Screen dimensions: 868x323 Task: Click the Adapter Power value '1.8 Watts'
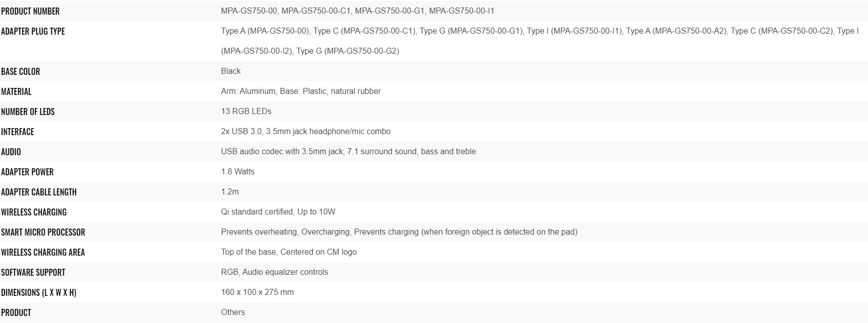237,172
